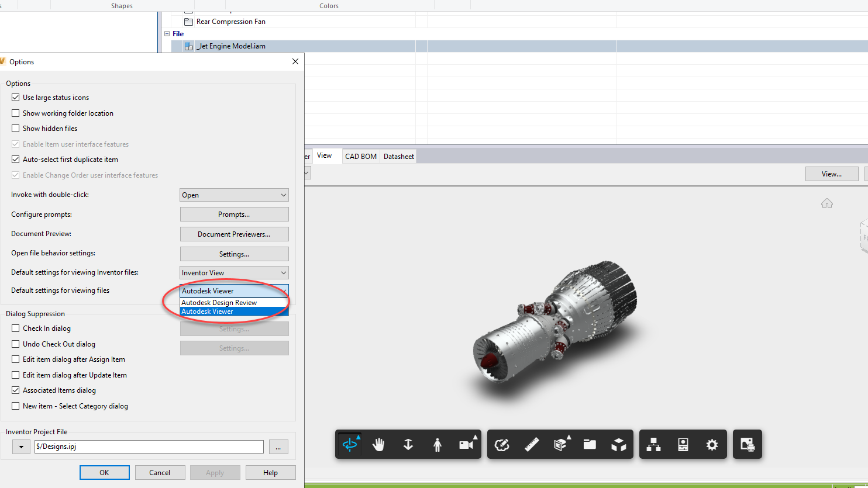Screen dimensions: 868x488
Task: Open viewer Settings gear
Action: point(712,445)
